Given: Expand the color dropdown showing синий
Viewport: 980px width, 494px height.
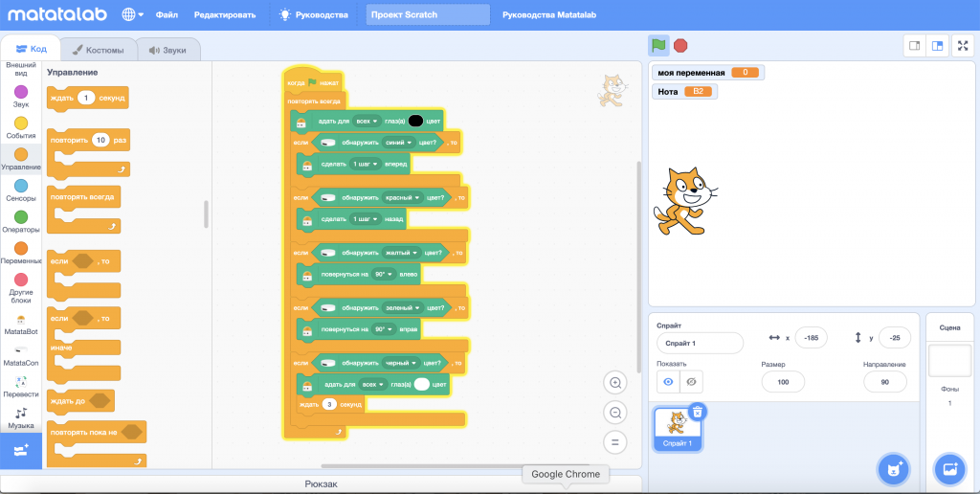Looking at the screenshot, I should (397, 143).
